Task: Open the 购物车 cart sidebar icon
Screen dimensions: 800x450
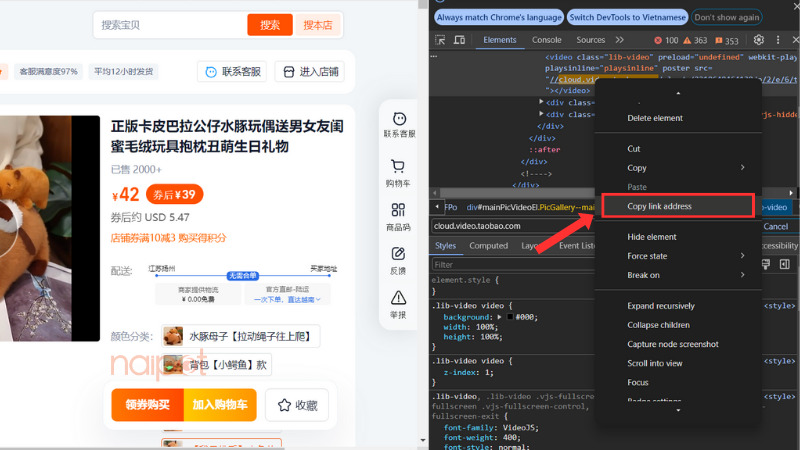Action: point(399,170)
